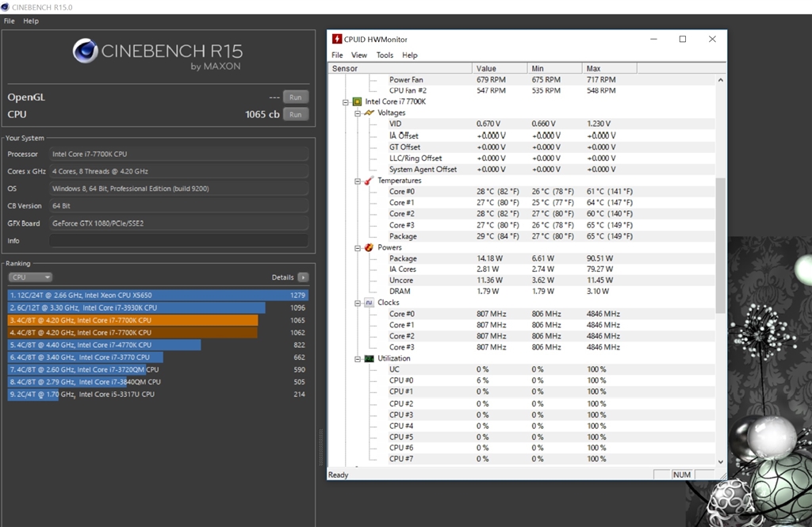
Task: Open ranking Details arrow button
Action: pyautogui.click(x=304, y=277)
